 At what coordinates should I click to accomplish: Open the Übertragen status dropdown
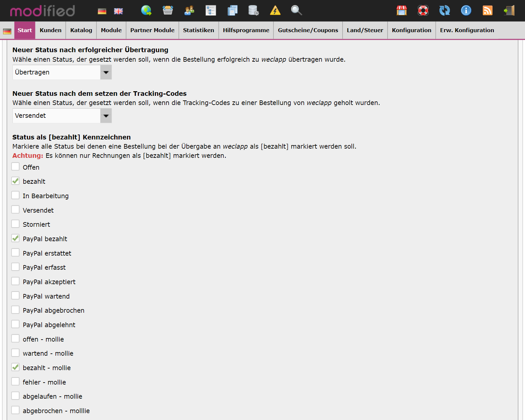point(106,72)
